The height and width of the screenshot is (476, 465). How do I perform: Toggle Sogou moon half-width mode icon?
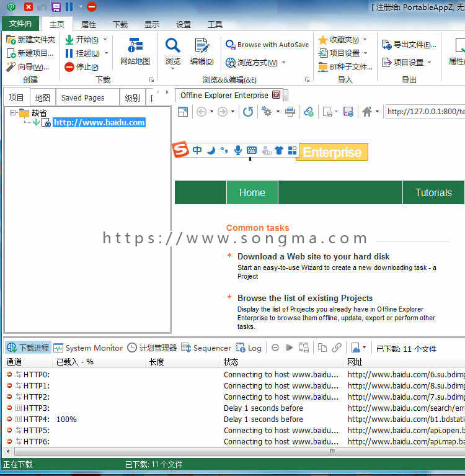click(x=211, y=150)
